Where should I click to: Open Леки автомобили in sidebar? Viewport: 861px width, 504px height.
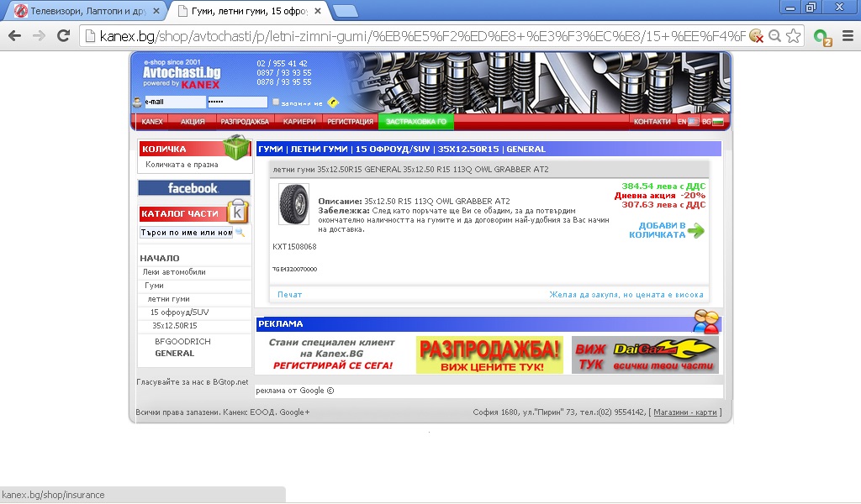pyautogui.click(x=174, y=272)
